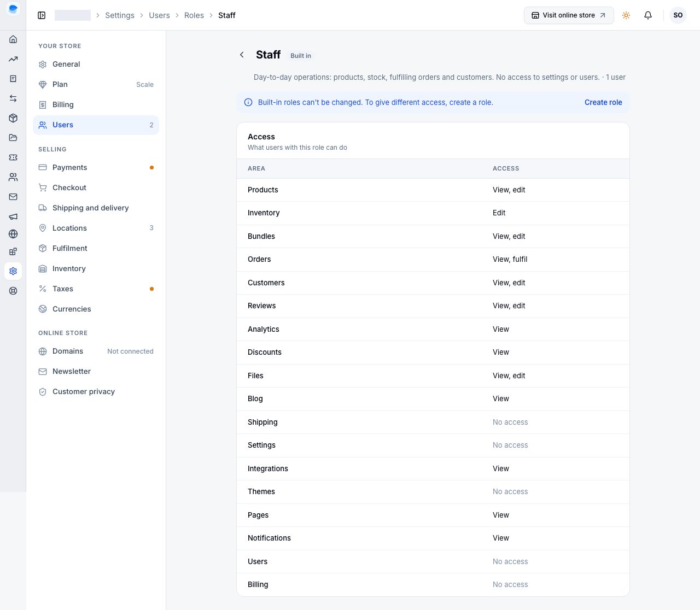
Task: Click the store logo at top left
Action: pyautogui.click(x=13, y=9)
